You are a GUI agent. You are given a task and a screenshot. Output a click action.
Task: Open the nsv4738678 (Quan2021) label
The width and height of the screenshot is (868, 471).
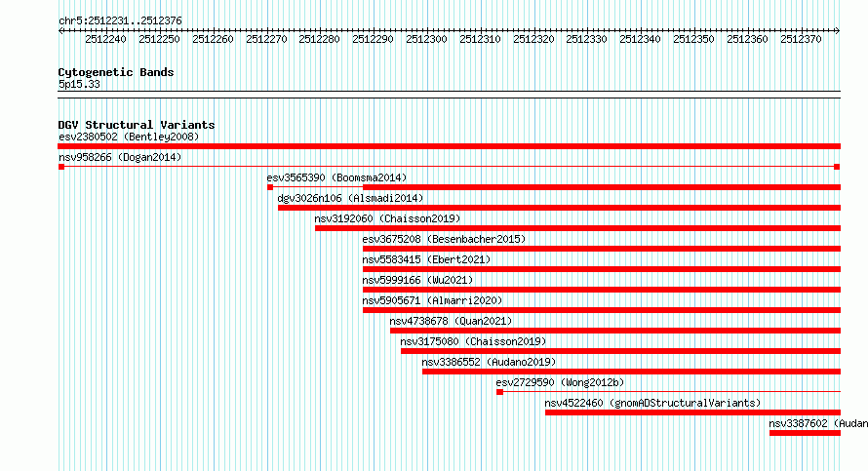tap(451, 321)
